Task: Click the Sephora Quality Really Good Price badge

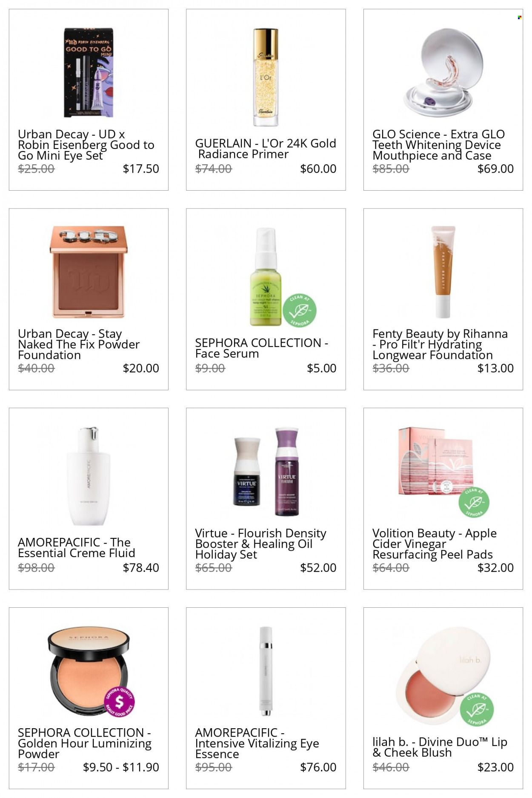Action: (120, 702)
